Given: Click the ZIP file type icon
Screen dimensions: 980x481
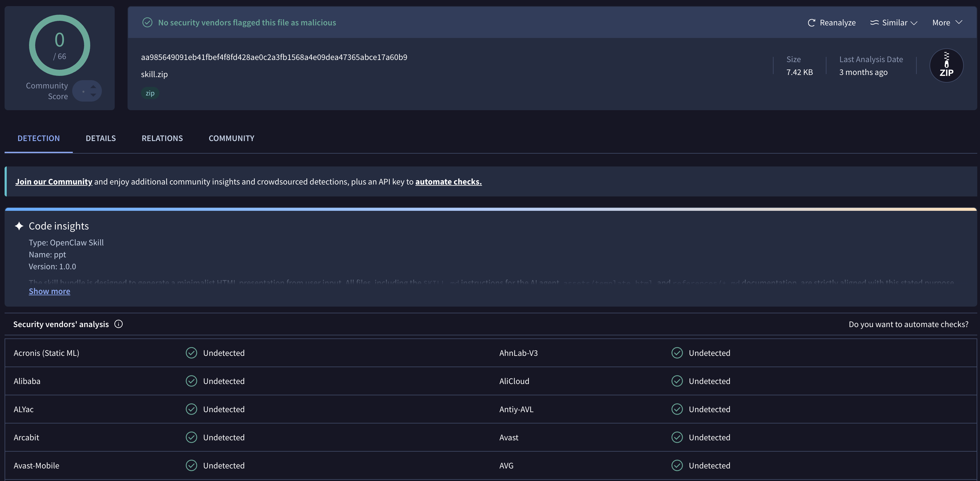Looking at the screenshot, I should [947, 65].
